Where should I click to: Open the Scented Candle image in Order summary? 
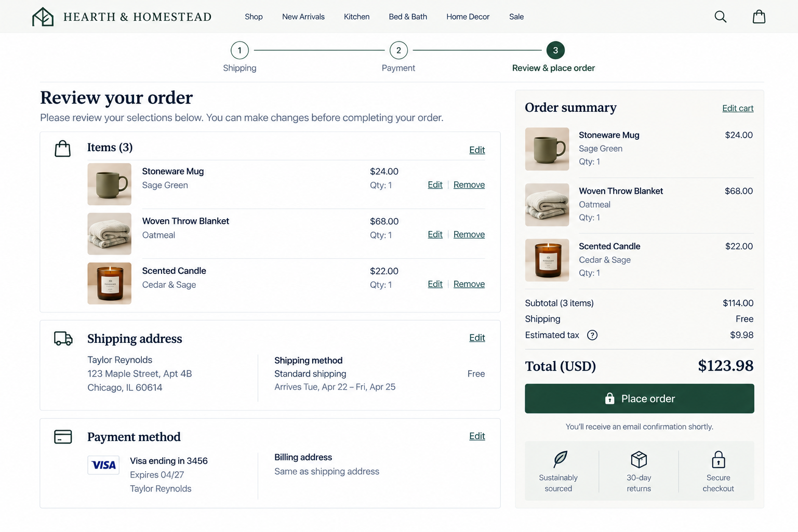tap(547, 260)
